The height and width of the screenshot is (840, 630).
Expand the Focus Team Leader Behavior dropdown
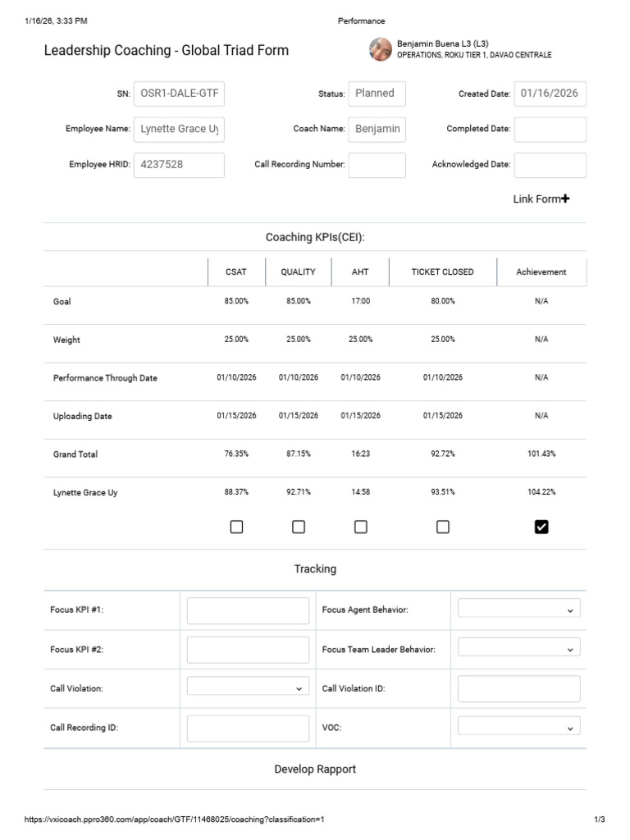pos(518,648)
